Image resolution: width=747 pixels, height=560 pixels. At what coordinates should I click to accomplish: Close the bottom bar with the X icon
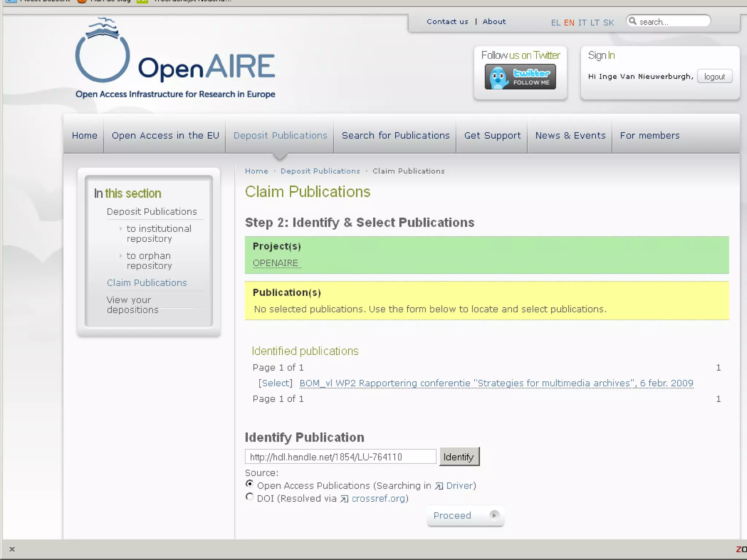pyautogui.click(x=12, y=549)
